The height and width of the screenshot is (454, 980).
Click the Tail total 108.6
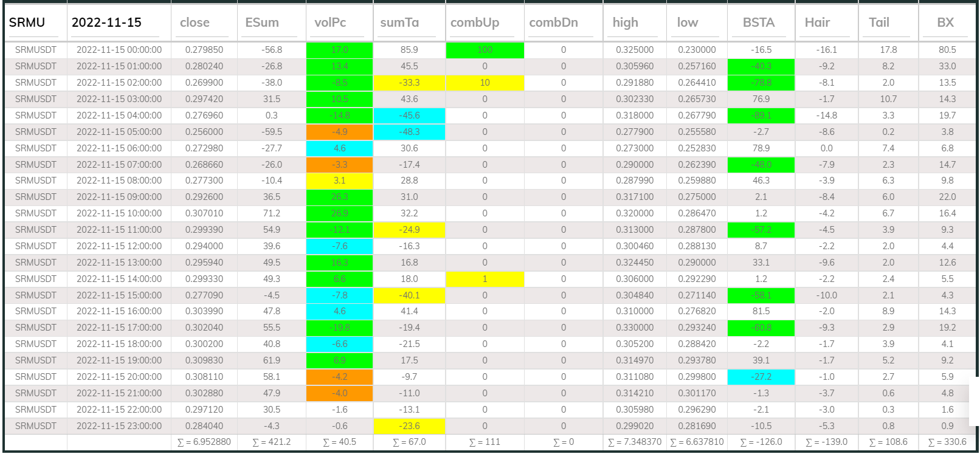(x=888, y=442)
